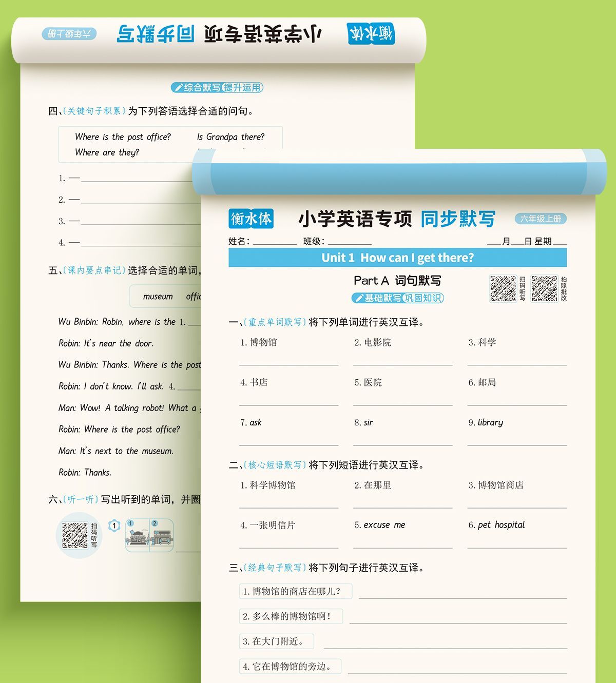This screenshot has height=683, width=616.
Task: Click the upside-down 衡水体 logo on rolled header
Action: pos(371,33)
